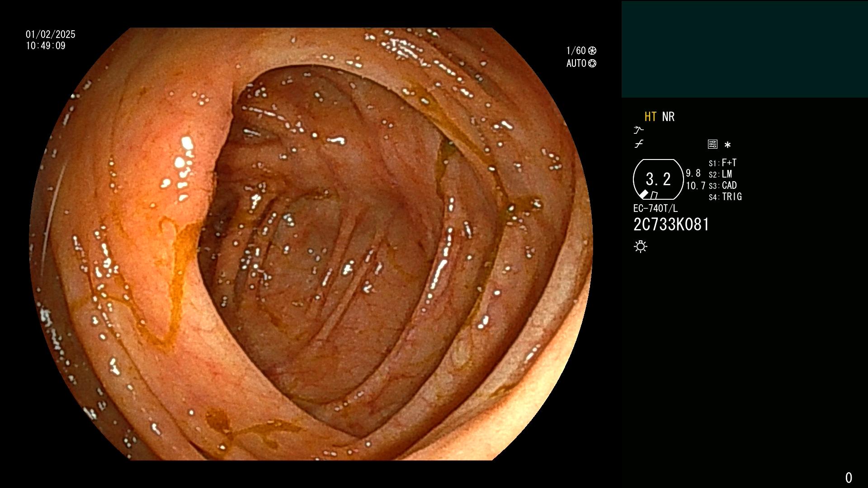
Task: Click the 10.7 insertion tube diameter value
Action: point(696,186)
